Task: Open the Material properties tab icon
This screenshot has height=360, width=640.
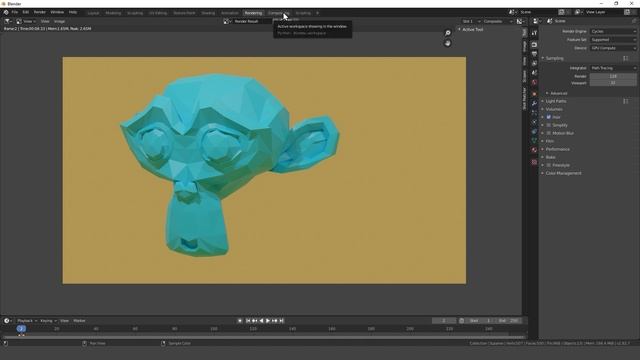Action: click(534, 150)
